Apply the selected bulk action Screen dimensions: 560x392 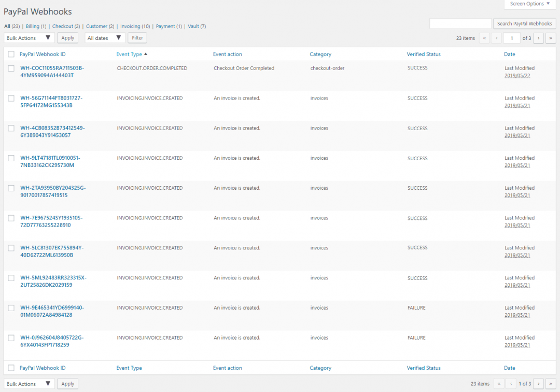(x=67, y=37)
